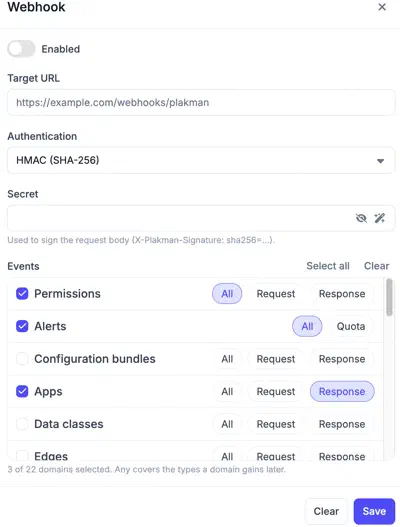Click Clear link beside Select all
The height and width of the screenshot is (527, 400).
pyautogui.click(x=376, y=266)
